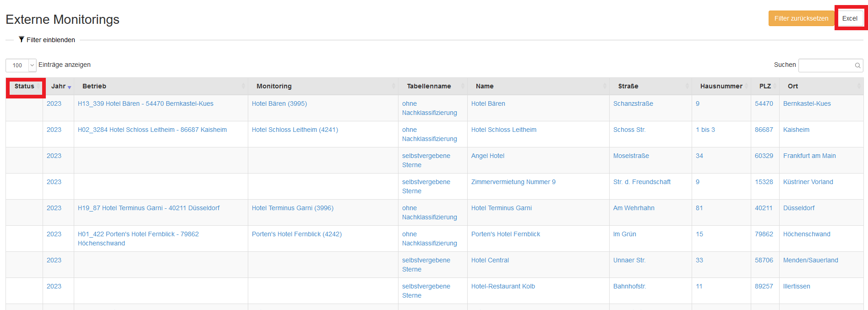Sort by the Hausnummer column header
This screenshot has width=868, height=310.
coord(721,86)
